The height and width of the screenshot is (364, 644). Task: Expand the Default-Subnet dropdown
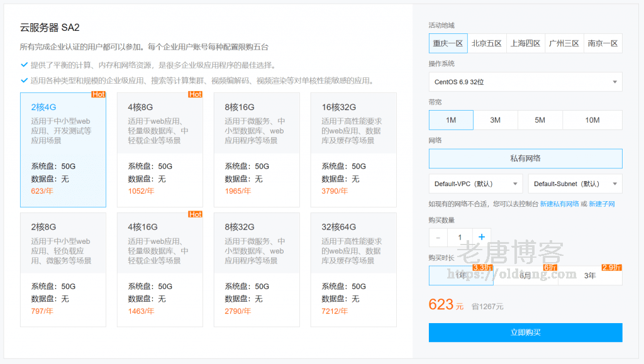pyautogui.click(x=575, y=184)
